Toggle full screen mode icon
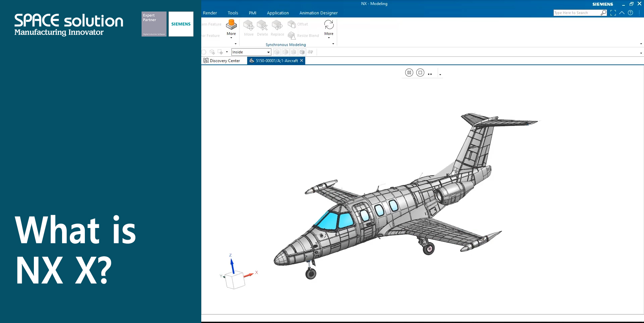Screen dimensions: 644x323 (x=613, y=13)
